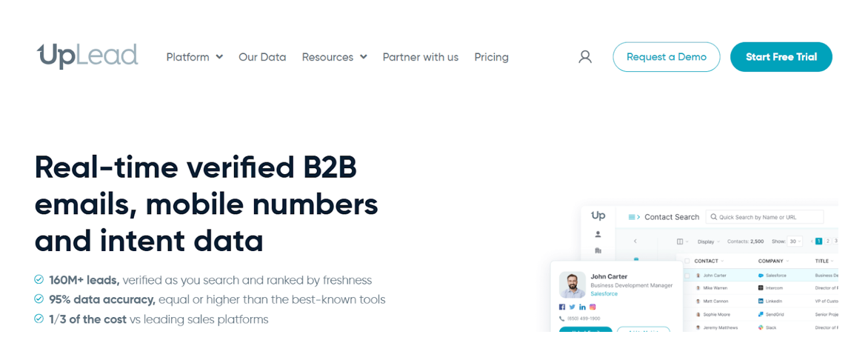The height and width of the screenshot is (360, 868).
Task: Open the user account icon
Action: click(x=585, y=57)
